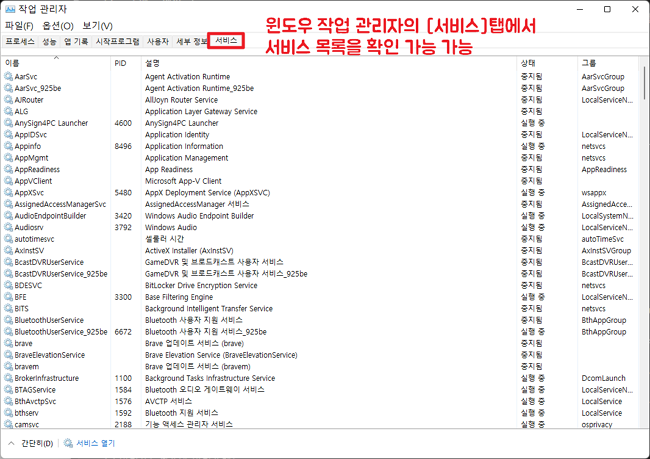This screenshot has height=459, width=650.
Task: Click description 'Windows Audio Endpoint Builder'
Action: pos(199,216)
